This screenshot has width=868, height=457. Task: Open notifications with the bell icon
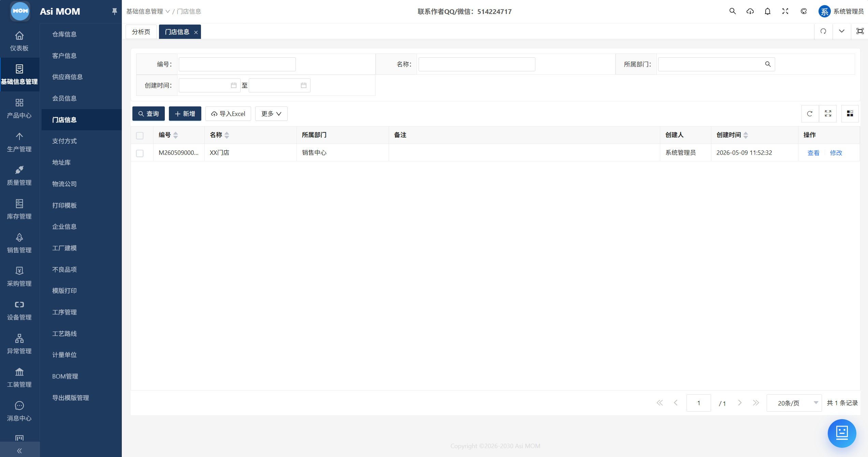[x=768, y=11]
